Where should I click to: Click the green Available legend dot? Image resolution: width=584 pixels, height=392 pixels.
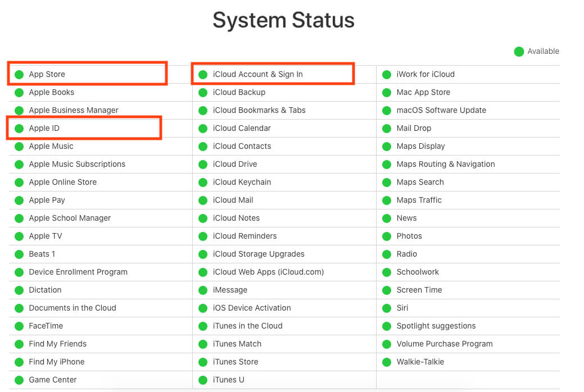tap(519, 51)
